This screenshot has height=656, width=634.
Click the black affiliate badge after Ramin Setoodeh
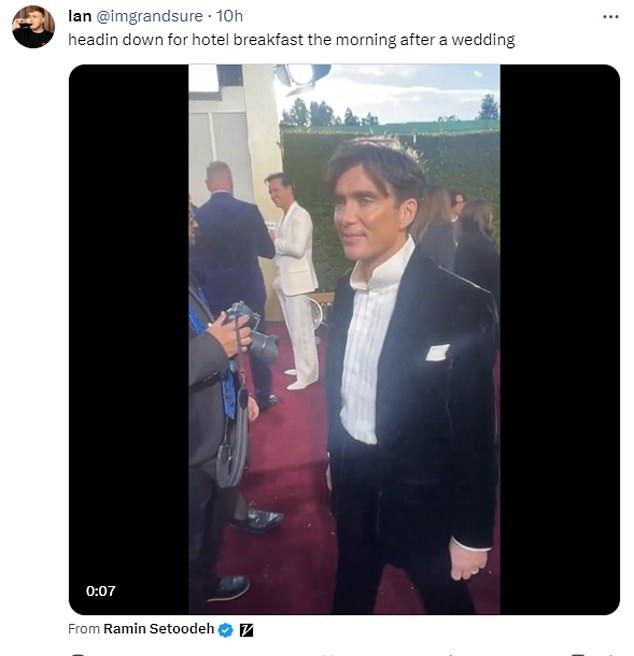246,629
